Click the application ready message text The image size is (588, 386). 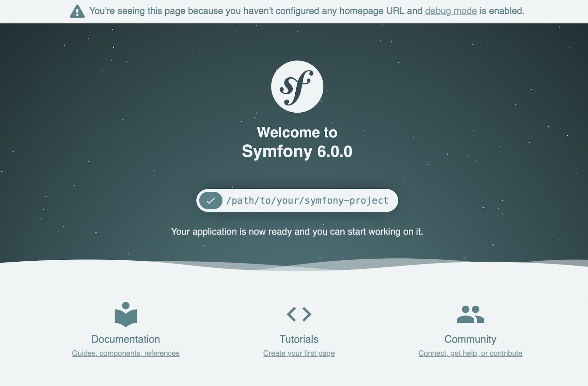pos(297,232)
